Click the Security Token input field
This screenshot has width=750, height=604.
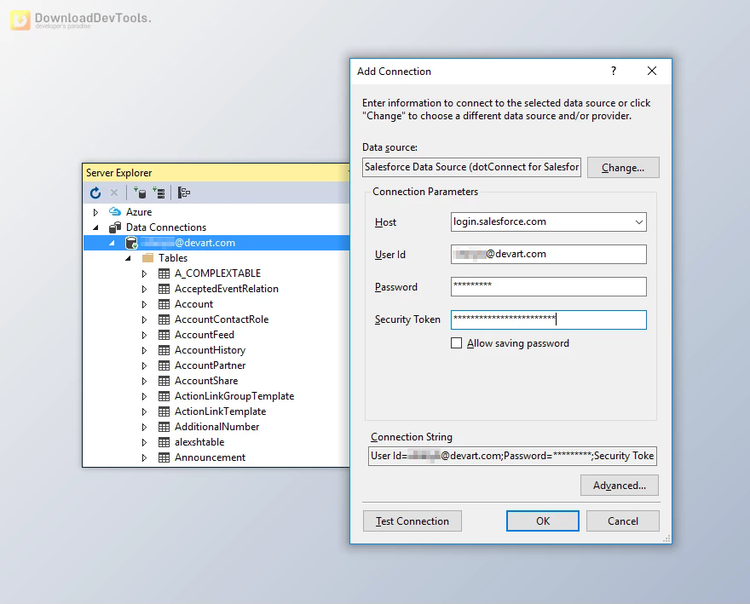[x=549, y=319]
